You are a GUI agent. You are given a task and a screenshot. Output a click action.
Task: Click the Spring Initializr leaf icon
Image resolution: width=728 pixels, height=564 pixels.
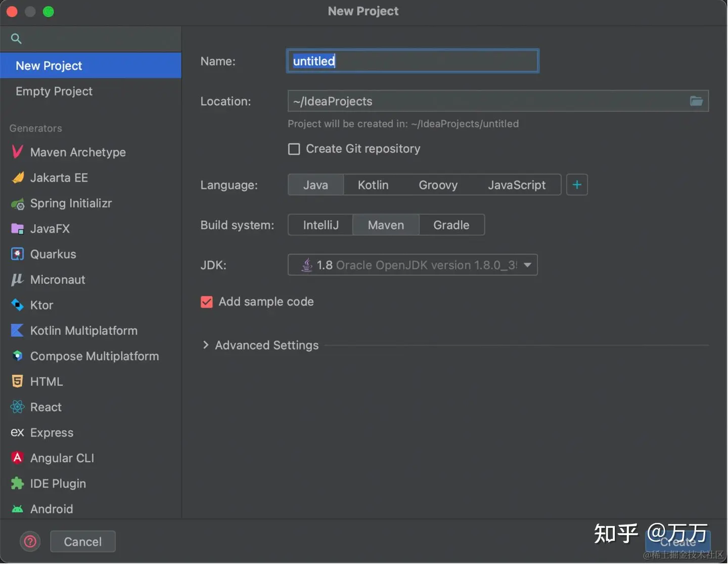[x=18, y=203]
